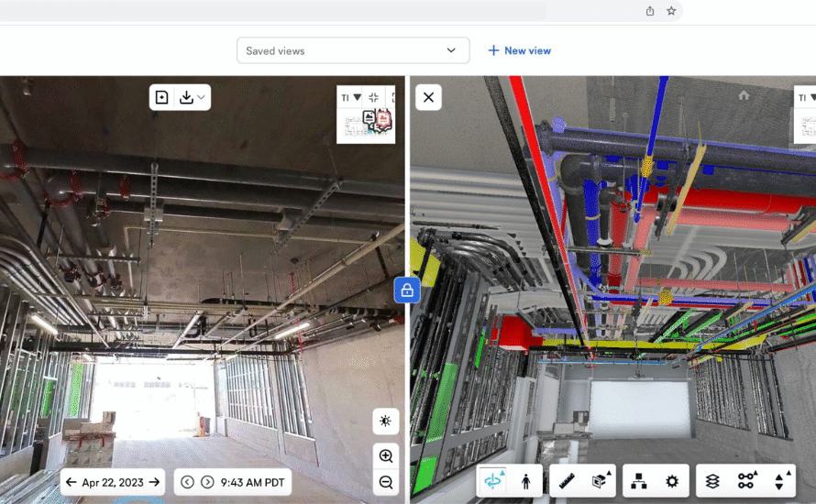Collapse the minimap floor plan
This screenshot has width=816, height=504.
point(374,97)
